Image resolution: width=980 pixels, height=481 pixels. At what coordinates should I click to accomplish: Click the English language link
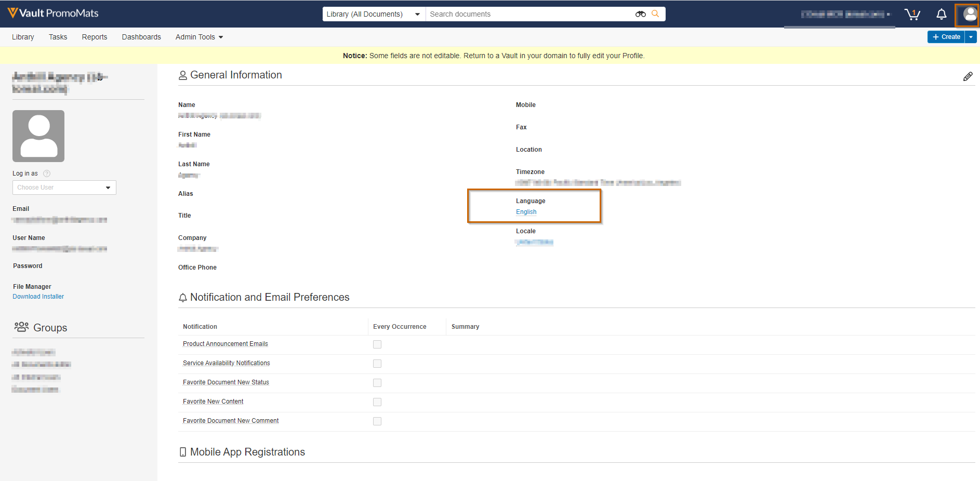pos(526,212)
